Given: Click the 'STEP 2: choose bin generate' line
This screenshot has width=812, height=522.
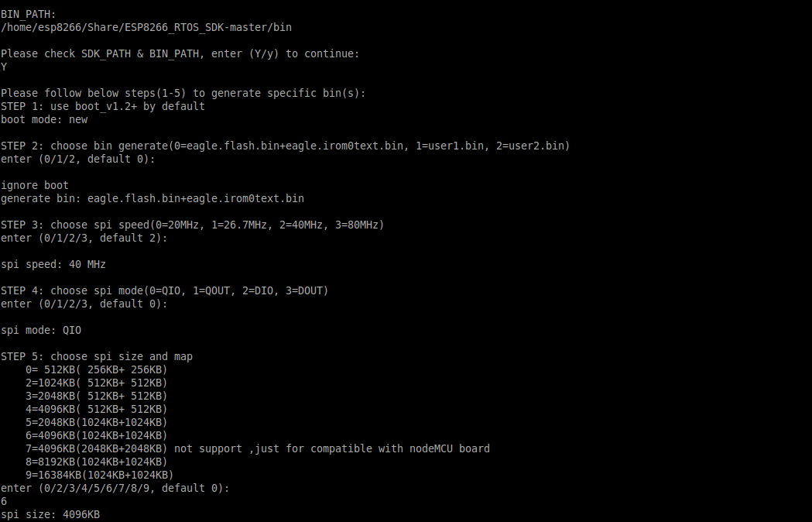Looking at the screenshot, I should tap(285, 146).
